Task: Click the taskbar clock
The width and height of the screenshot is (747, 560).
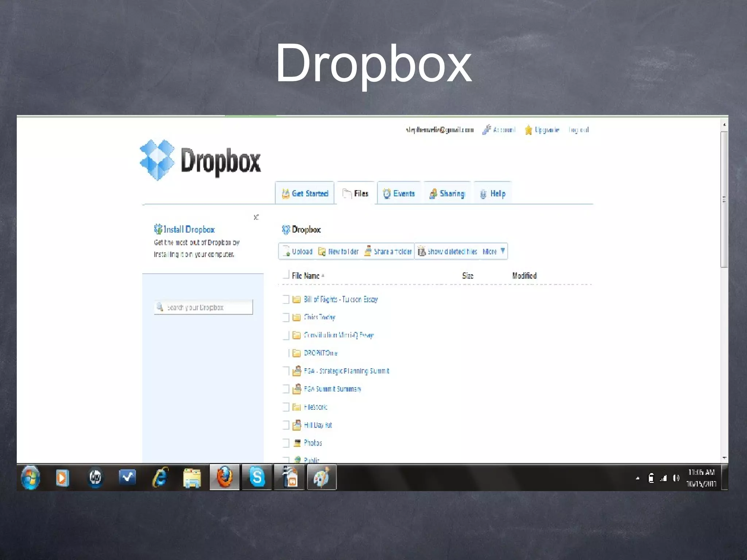Action: point(701,478)
